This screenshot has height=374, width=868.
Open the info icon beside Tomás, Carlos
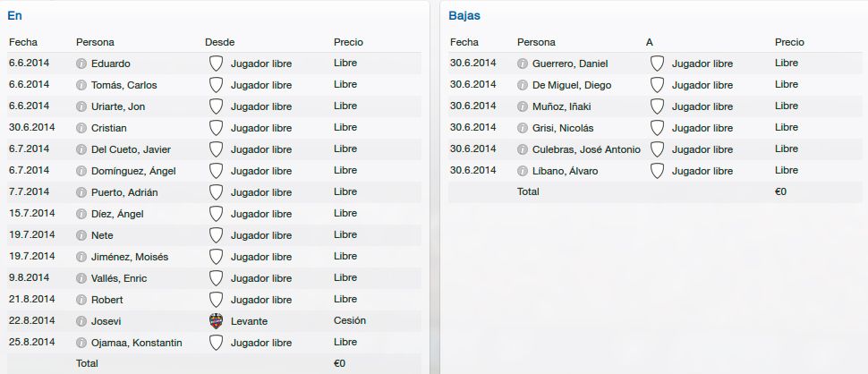pyautogui.click(x=81, y=85)
